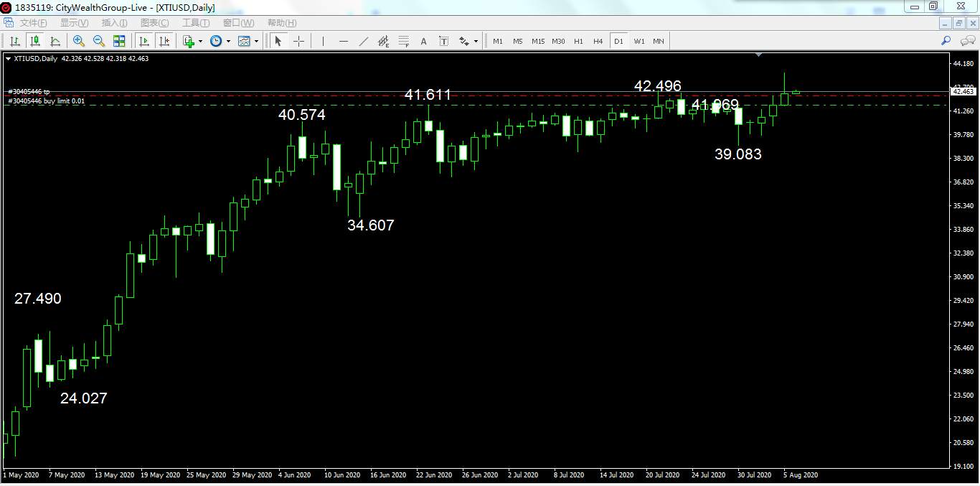
Task: Open the 帮助(H) menu
Action: [x=281, y=23]
